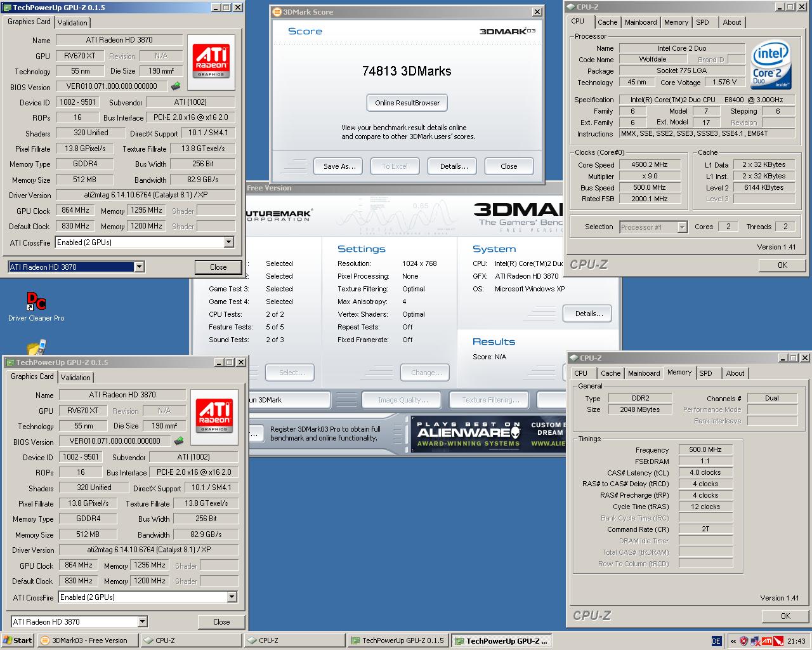Open GPU selection dropdown in lower GPU-Z

click(x=142, y=622)
